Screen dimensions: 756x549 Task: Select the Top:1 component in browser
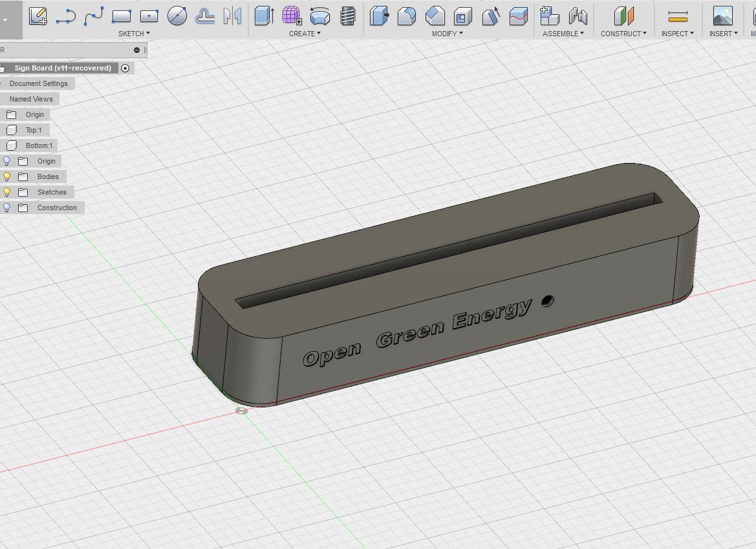pos(33,130)
